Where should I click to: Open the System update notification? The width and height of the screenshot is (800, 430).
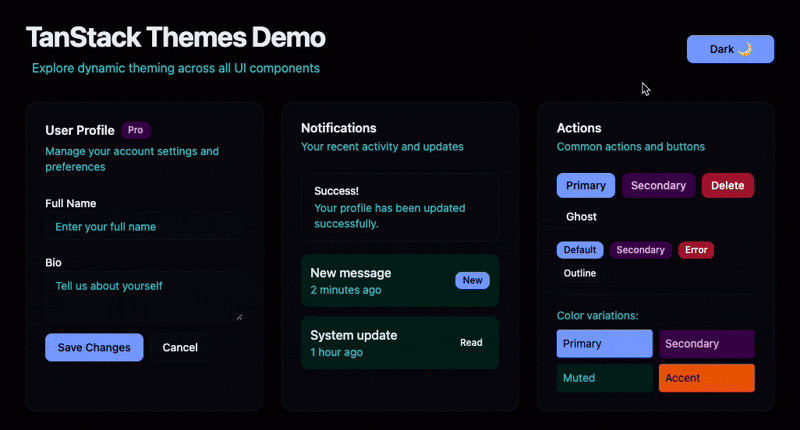[x=380, y=343]
